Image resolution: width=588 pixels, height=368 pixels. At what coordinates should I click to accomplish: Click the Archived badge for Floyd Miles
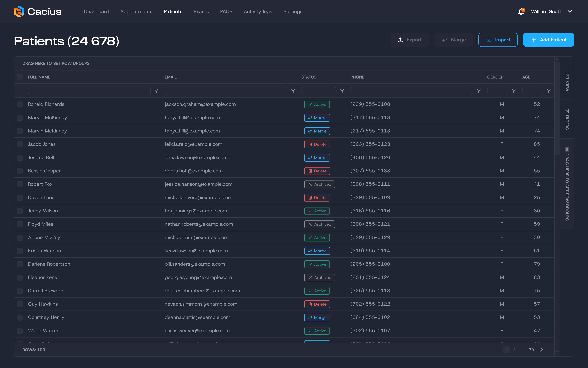(320, 224)
